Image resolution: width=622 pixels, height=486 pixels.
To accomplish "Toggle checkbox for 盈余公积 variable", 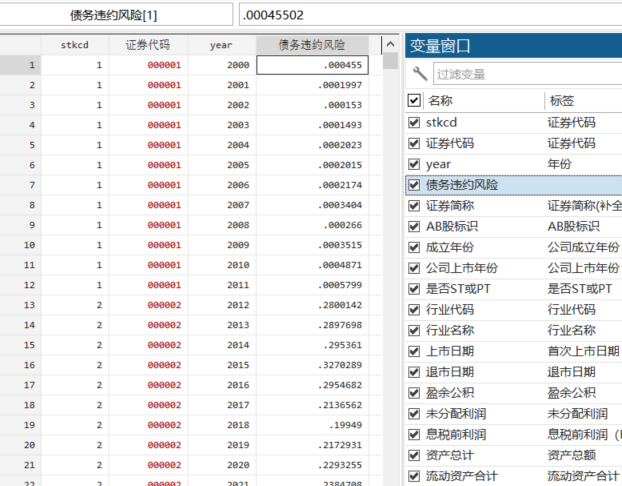I will pyautogui.click(x=414, y=393).
